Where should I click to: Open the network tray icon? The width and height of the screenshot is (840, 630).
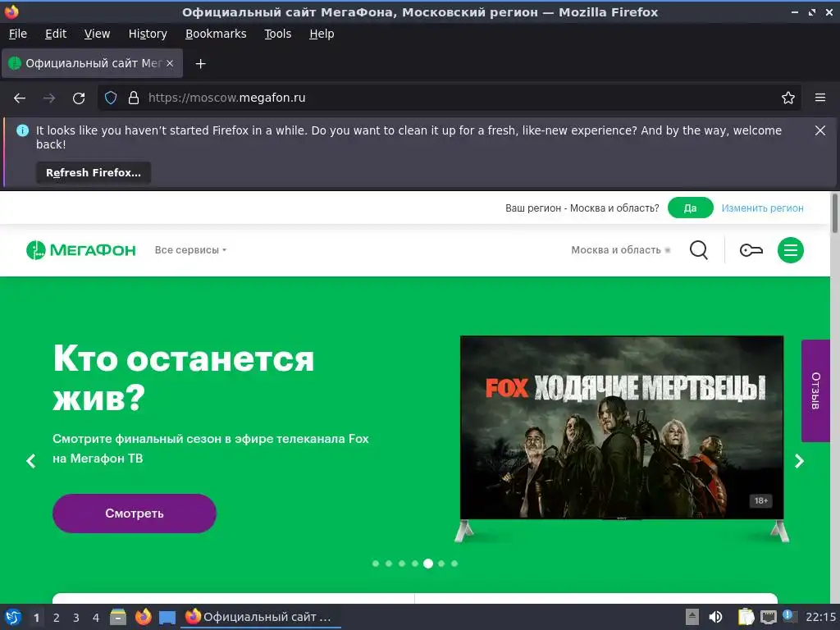768,617
